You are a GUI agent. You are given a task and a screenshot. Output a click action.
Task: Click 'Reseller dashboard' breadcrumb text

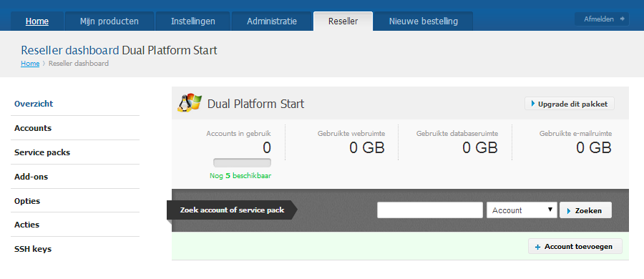[79, 64]
